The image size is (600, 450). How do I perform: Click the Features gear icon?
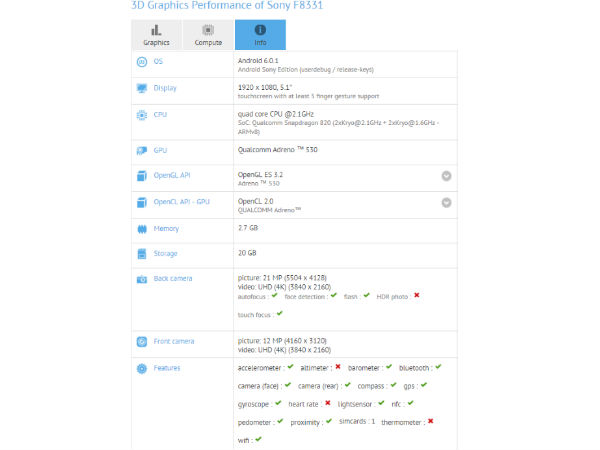coord(141,368)
